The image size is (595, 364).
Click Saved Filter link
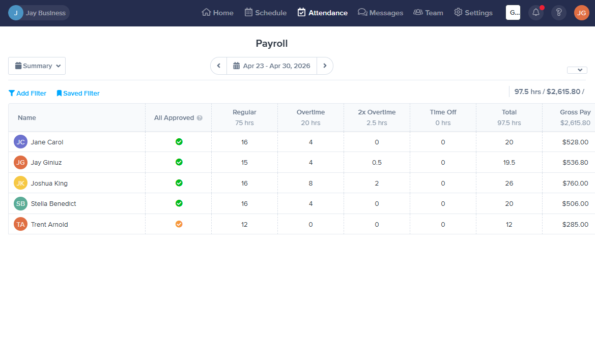(78, 93)
